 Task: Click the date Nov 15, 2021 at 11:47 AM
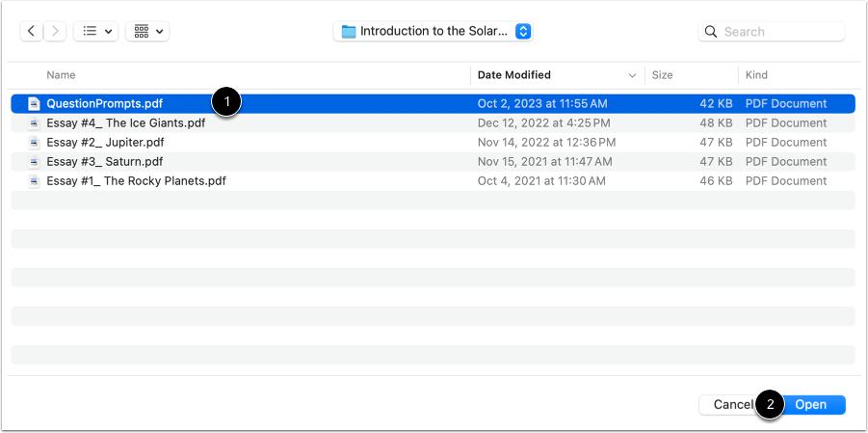pyautogui.click(x=544, y=162)
